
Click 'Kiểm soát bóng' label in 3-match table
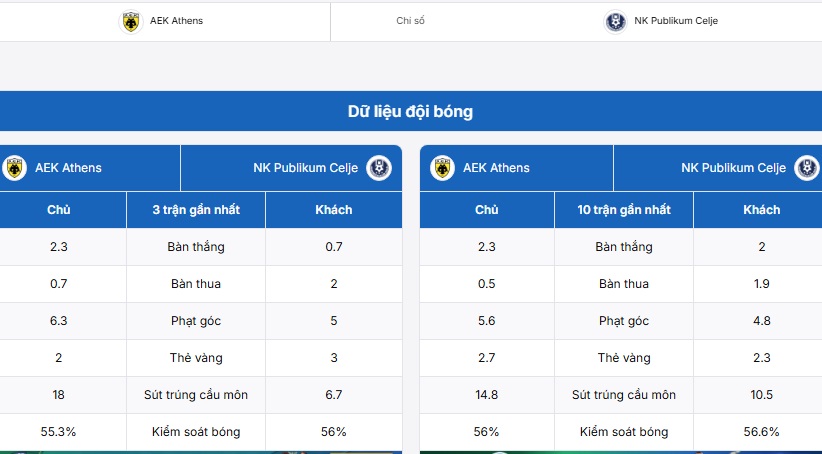(196, 431)
